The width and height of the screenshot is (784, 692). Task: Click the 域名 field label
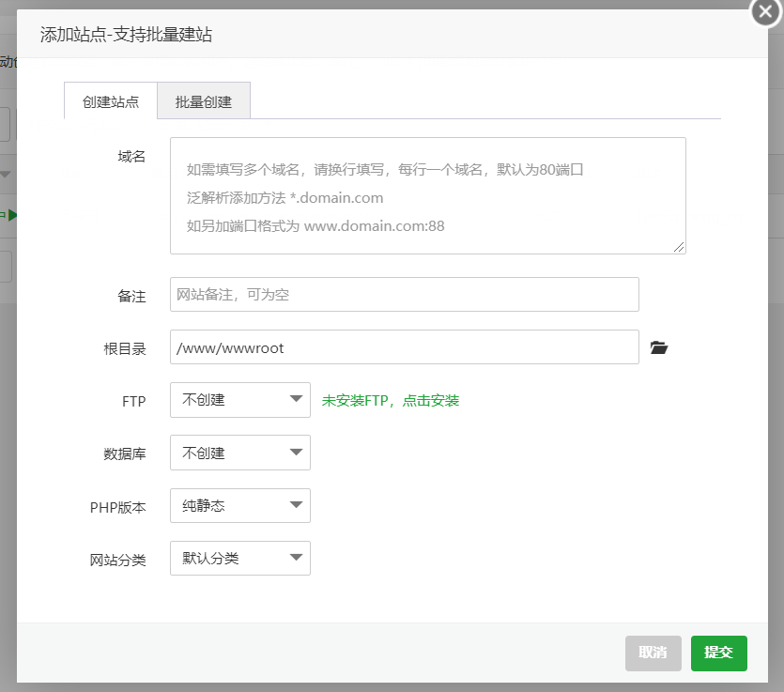point(131,156)
